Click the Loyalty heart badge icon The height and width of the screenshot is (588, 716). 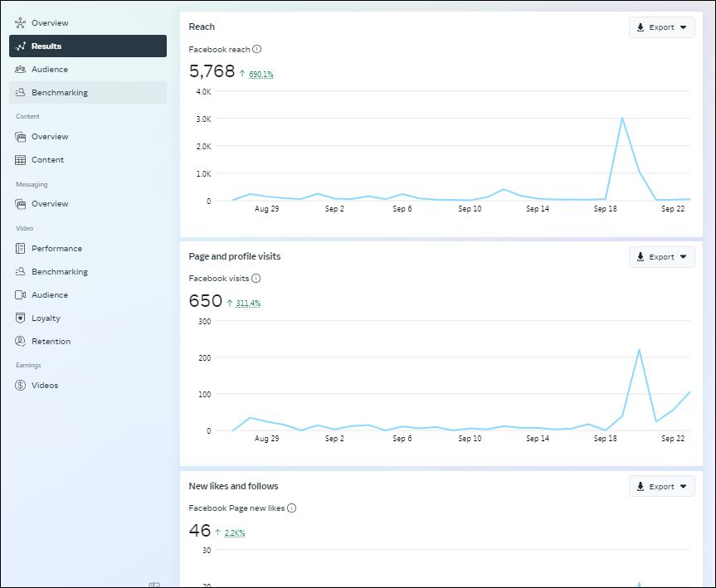click(20, 318)
